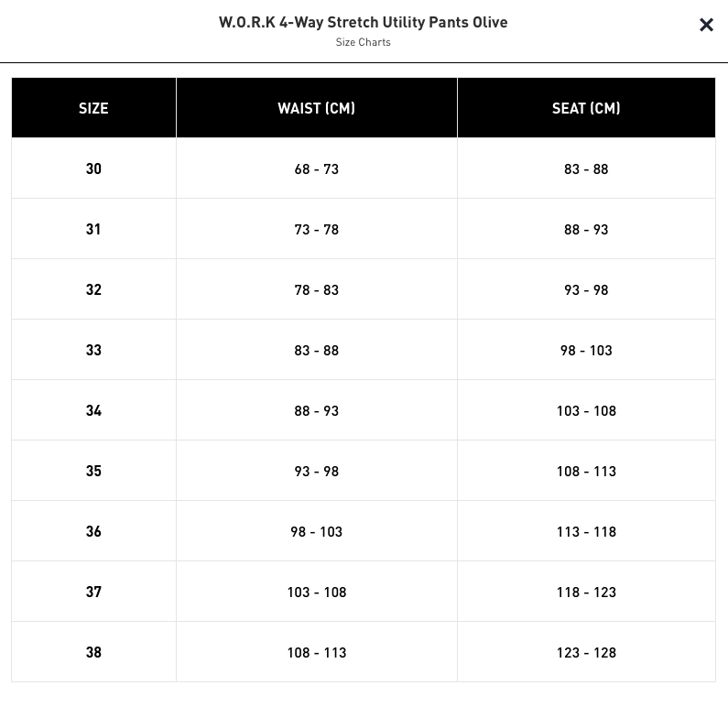Select size 37 row label
Screen dimensions: 728x707
(x=93, y=592)
